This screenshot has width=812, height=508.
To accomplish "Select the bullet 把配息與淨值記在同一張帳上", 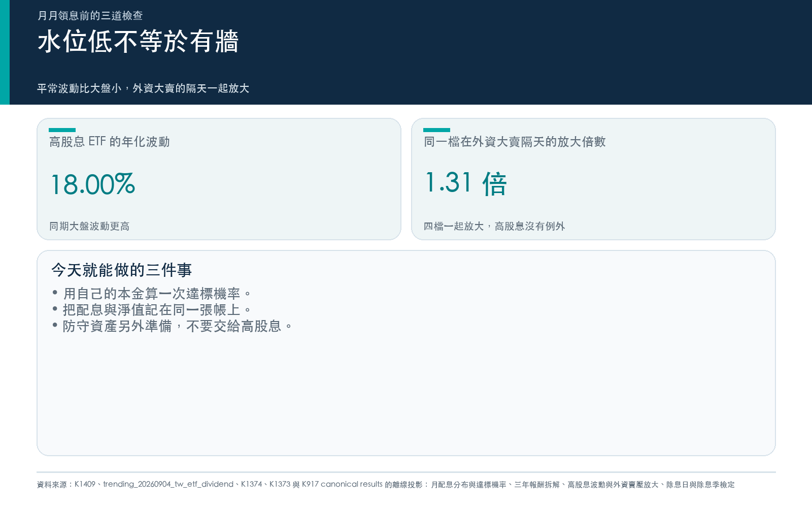I will [x=157, y=310].
